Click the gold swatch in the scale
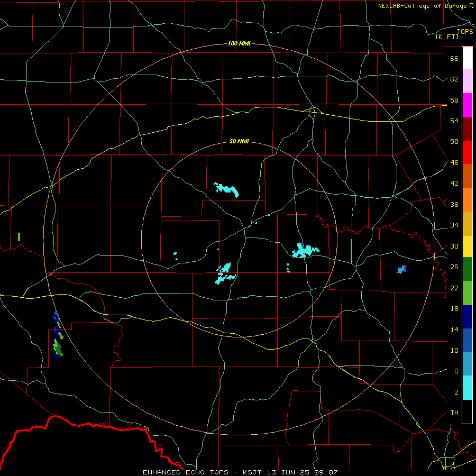 click(467, 224)
